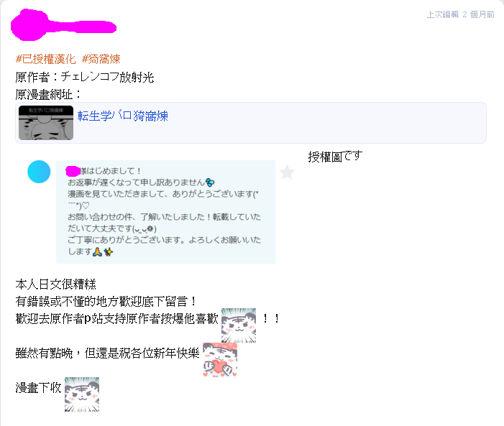Open the #猗窩煉 hashtag
Viewport: 504px width, 426px height.
point(101,59)
